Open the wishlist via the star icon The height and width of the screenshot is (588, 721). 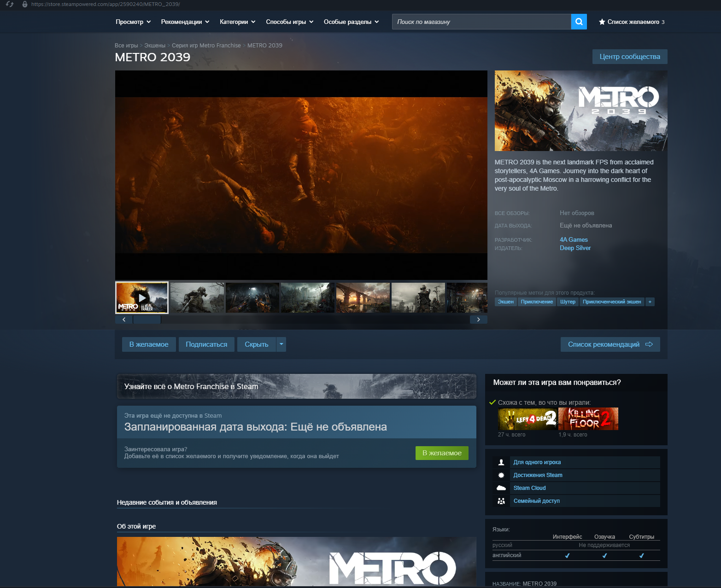602,22
